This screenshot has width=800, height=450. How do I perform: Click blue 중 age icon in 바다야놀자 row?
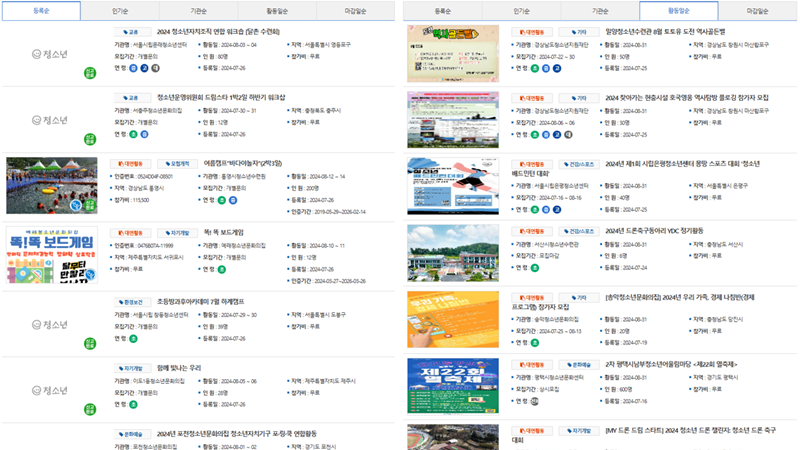233,200
